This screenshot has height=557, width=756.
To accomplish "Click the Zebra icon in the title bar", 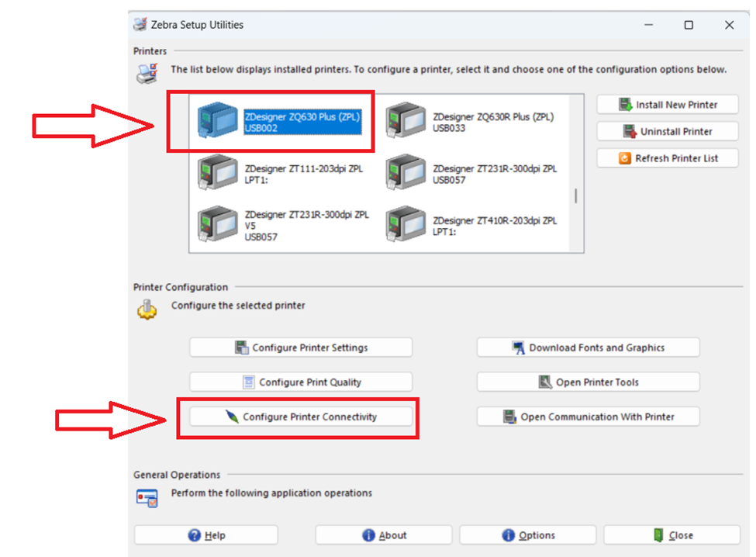I will [x=140, y=24].
